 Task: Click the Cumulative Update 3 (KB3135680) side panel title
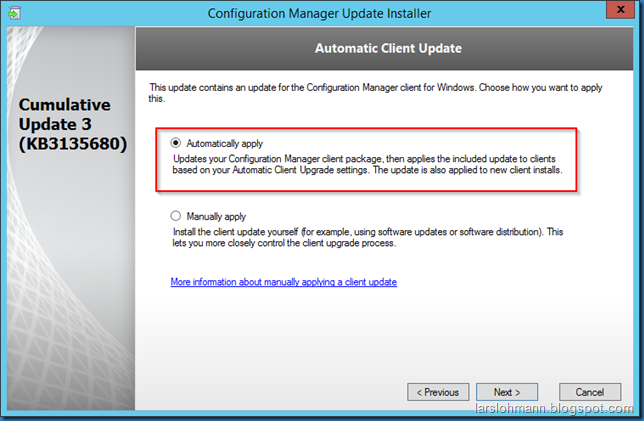[x=73, y=124]
